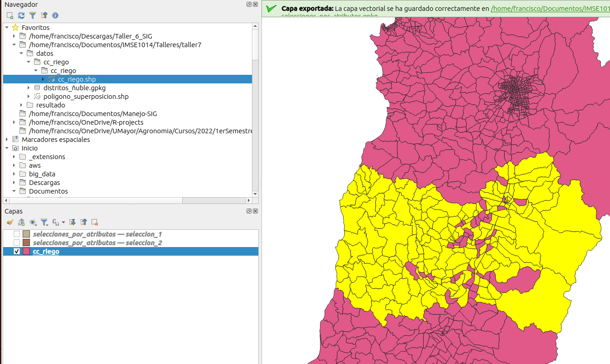Show properties info icon in Navegador

point(55,15)
